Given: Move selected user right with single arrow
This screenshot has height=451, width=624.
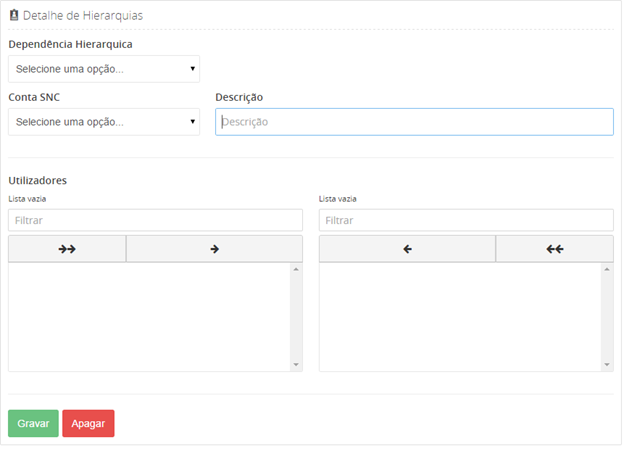Looking at the screenshot, I should tap(214, 249).
